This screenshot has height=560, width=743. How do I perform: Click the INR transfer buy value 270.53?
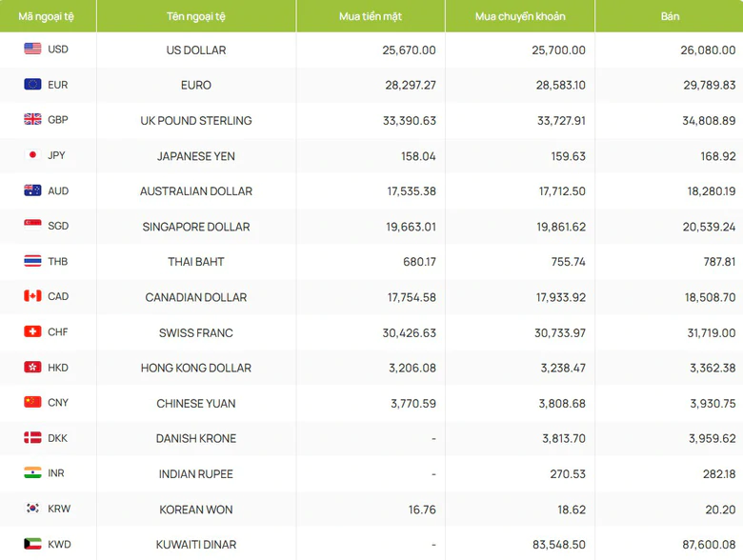(x=568, y=474)
